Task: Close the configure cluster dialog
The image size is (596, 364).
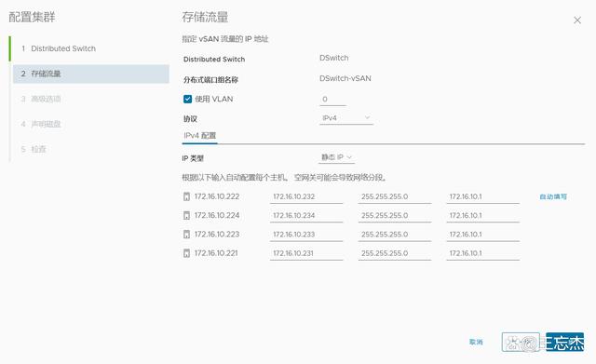Action: pos(577,20)
